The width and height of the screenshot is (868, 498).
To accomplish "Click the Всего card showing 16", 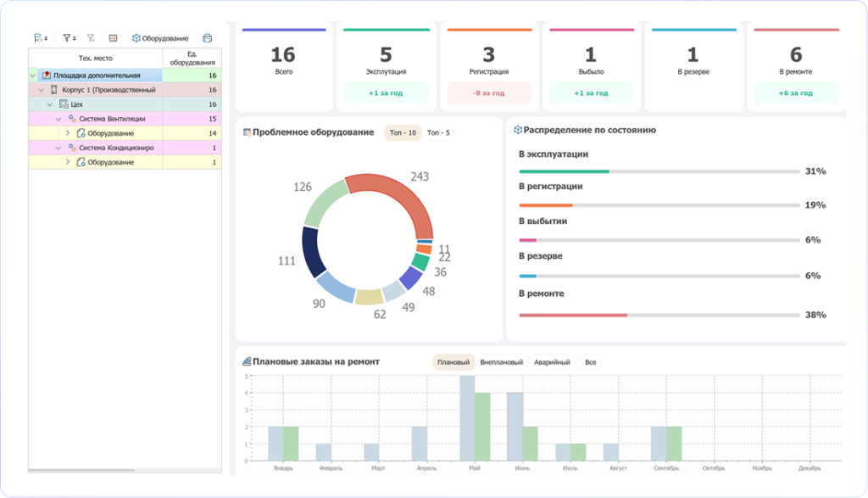I will (284, 66).
